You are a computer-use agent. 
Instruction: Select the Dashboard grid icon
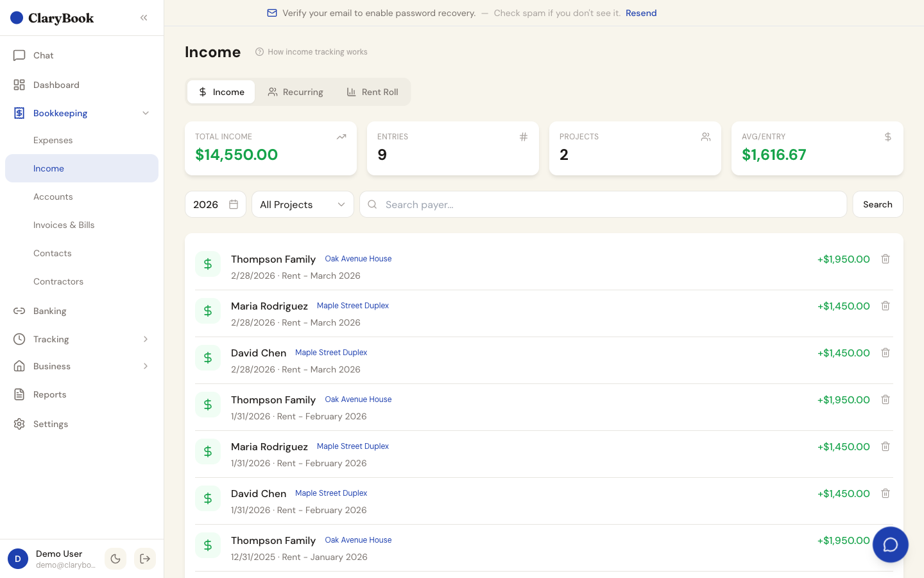point(19,85)
